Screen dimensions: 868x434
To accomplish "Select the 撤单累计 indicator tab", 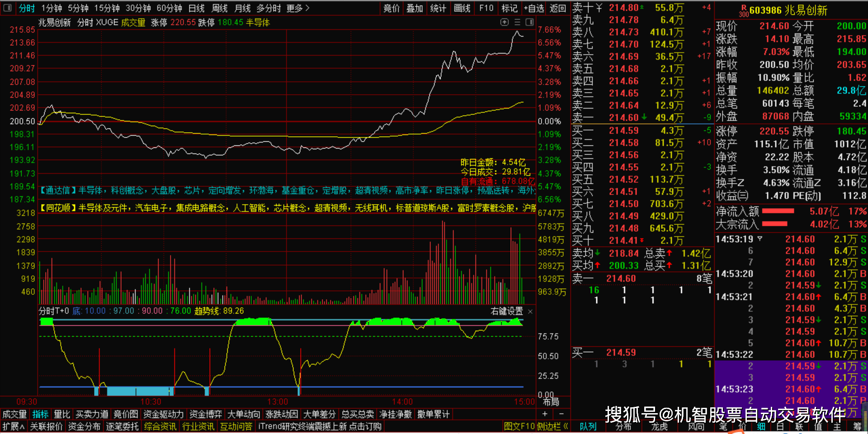I will click(x=434, y=414).
